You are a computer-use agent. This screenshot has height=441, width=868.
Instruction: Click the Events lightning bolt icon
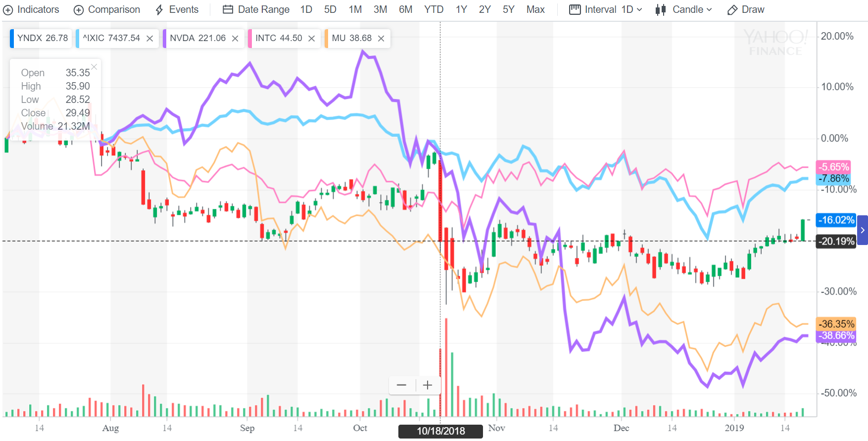[159, 10]
